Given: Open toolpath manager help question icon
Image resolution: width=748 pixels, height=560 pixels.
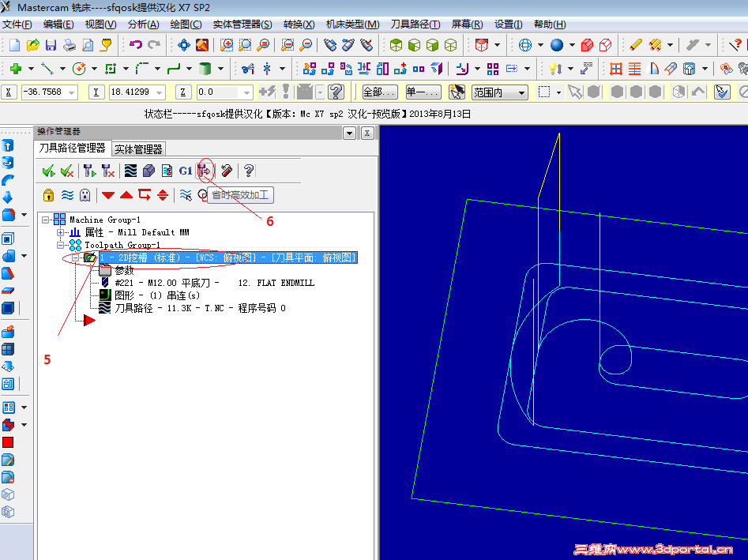Looking at the screenshot, I should click(x=249, y=171).
